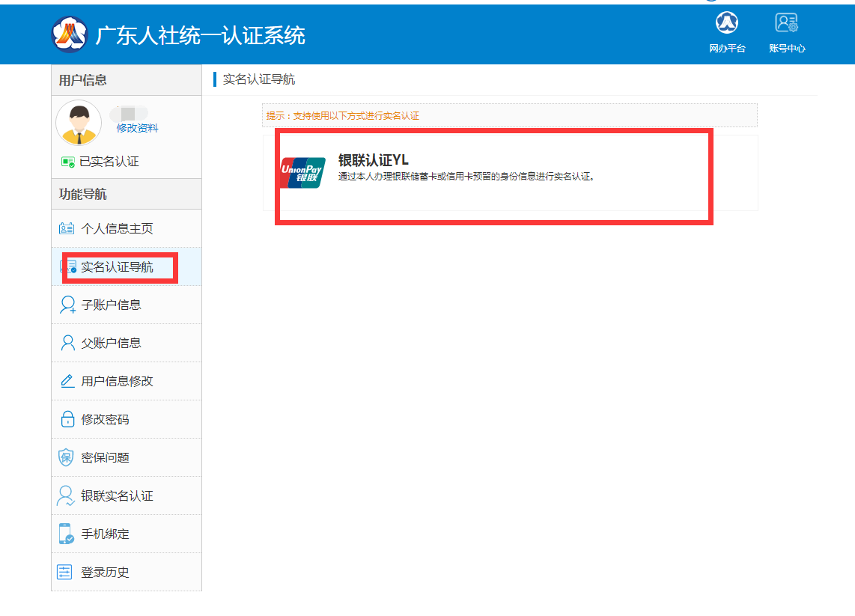Open 账号中心 account center icon

coord(786,23)
